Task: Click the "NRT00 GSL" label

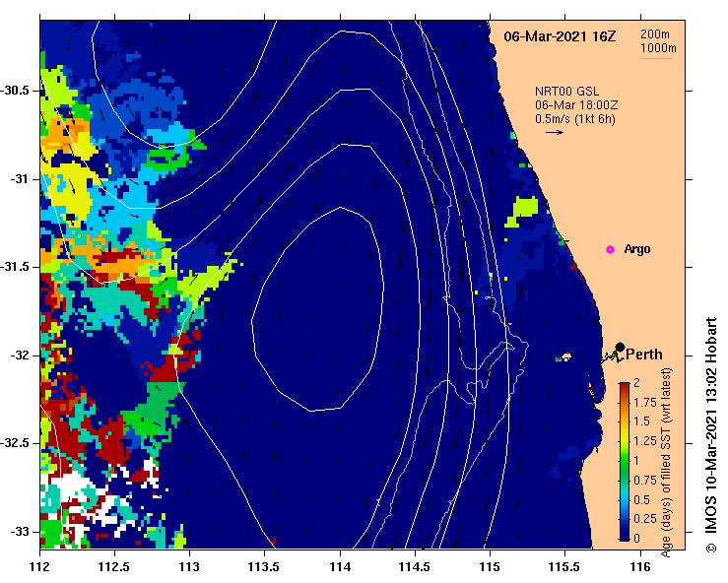Action: 566,92
